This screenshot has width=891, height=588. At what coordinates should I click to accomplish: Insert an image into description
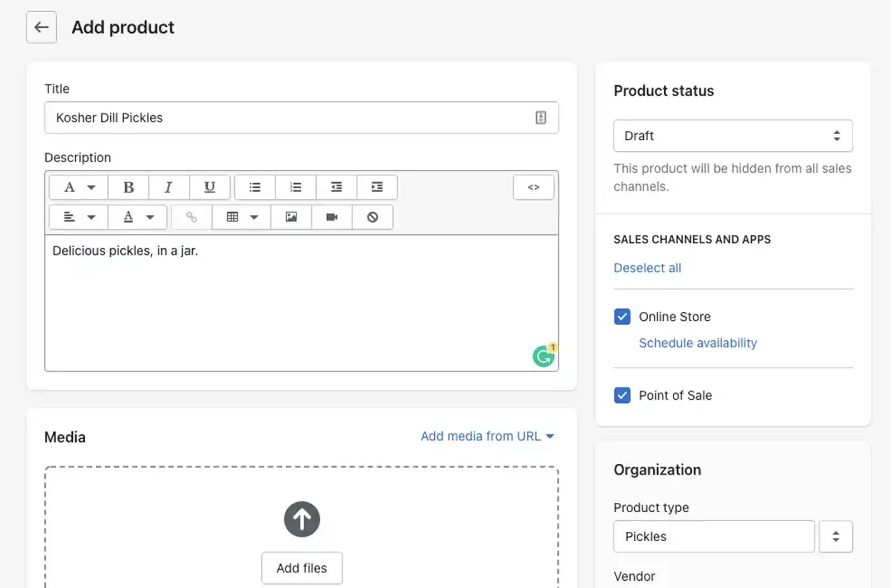291,217
